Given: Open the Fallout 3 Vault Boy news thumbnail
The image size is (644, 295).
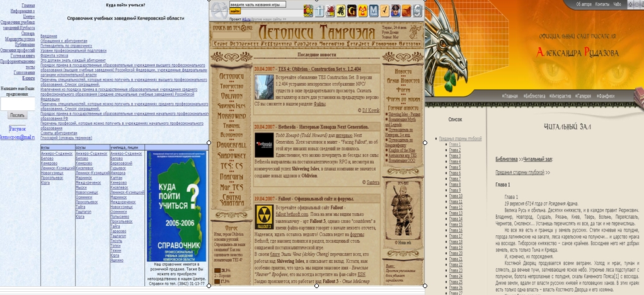Looking at the screenshot, I should click(264, 217).
